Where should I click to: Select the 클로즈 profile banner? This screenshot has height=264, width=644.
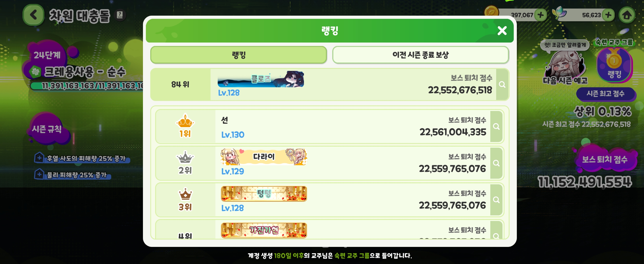(x=261, y=79)
